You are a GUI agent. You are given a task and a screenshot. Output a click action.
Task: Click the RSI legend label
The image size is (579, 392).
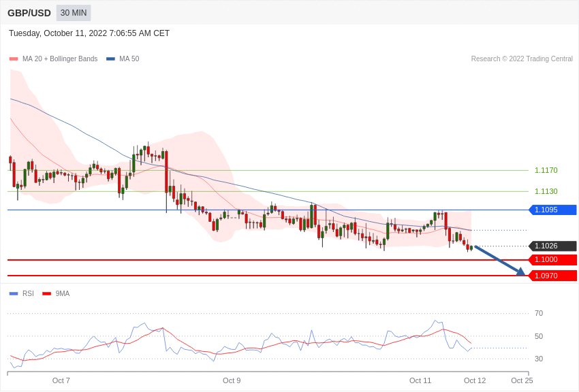pyautogui.click(x=28, y=294)
